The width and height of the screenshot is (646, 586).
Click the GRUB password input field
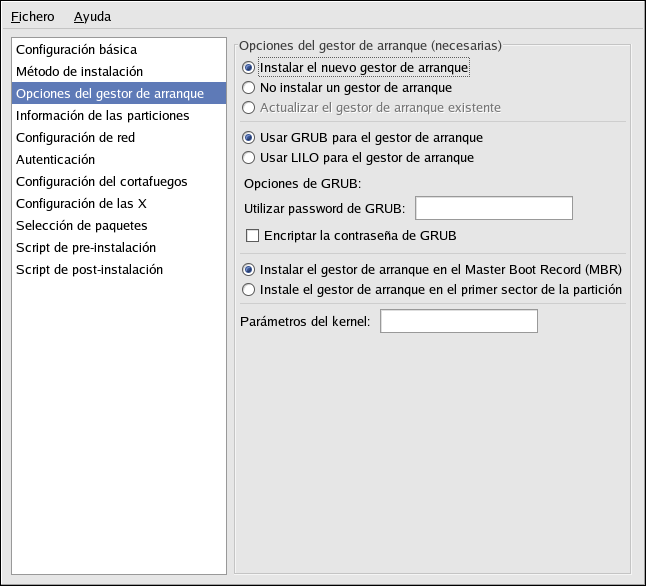tap(493, 208)
